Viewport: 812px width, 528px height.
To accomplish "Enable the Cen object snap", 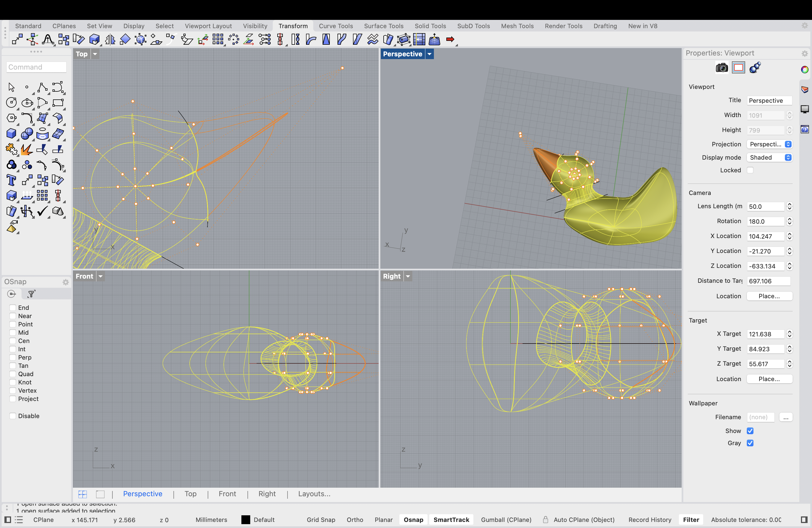I will [13, 341].
